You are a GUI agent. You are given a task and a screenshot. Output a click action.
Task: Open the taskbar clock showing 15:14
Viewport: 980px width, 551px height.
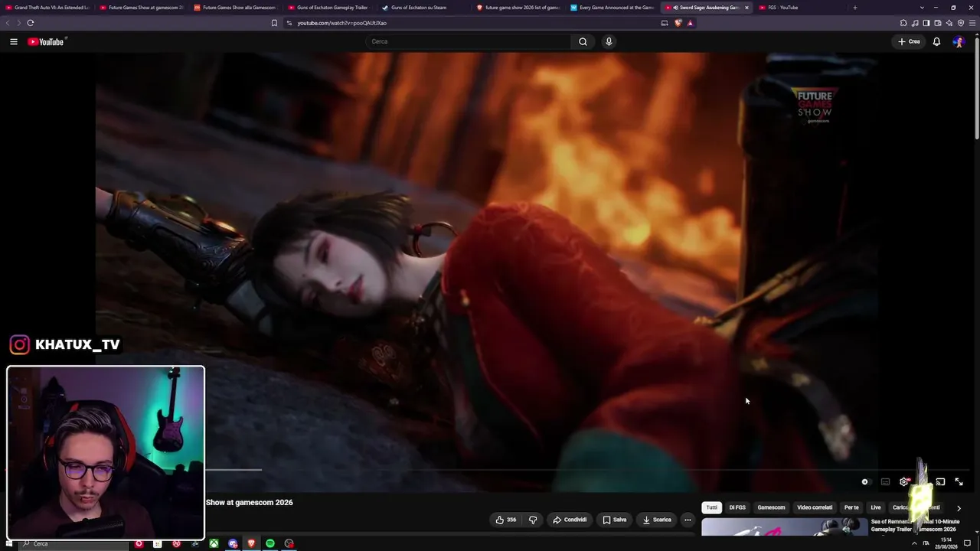pyautogui.click(x=946, y=543)
